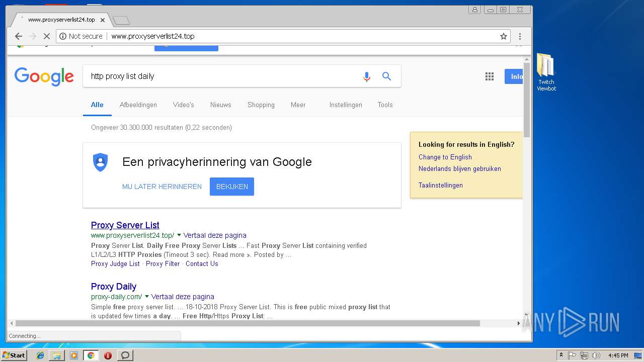Click the blue Inloggen button
This screenshot has width=644, height=362.
[514, 76]
